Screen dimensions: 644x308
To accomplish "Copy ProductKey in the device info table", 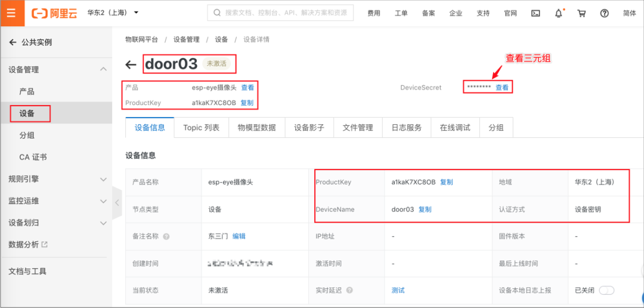I will click(x=447, y=182).
